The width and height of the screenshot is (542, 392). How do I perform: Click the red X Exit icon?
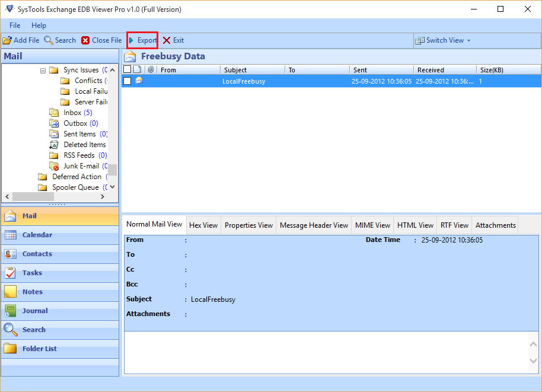point(167,40)
